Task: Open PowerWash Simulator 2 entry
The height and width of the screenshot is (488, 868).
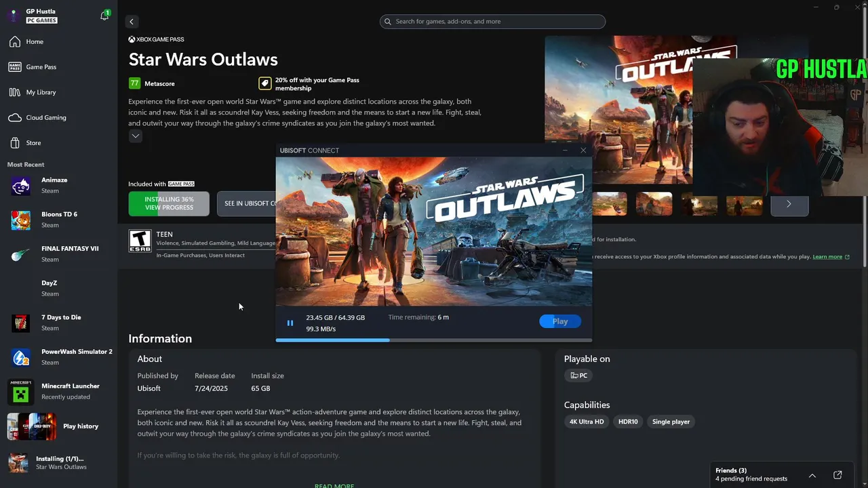Action: (x=58, y=357)
